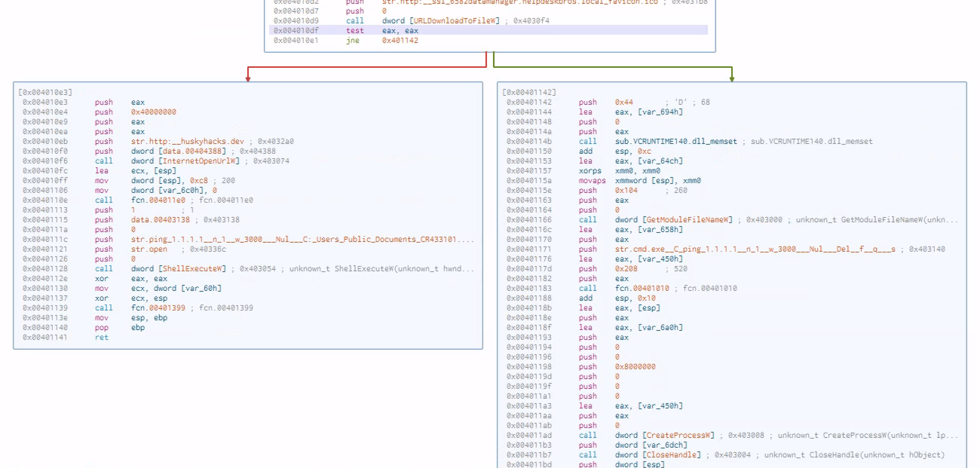Image resolution: width=980 pixels, height=468 pixels.
Task: Click push 0x208 operand
Action: coord(626,269)
